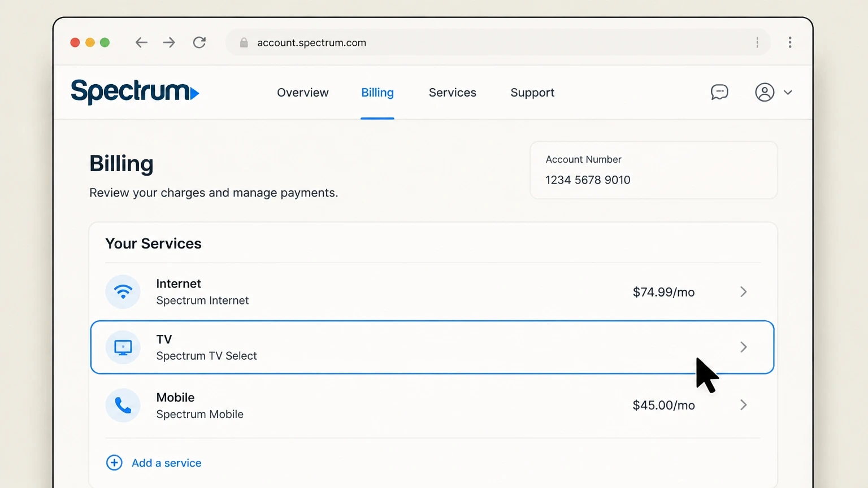Image resolution: width=868 pixels, height=488 pixels.
Task: Open the Support tab
Action: tap(532, 93)
